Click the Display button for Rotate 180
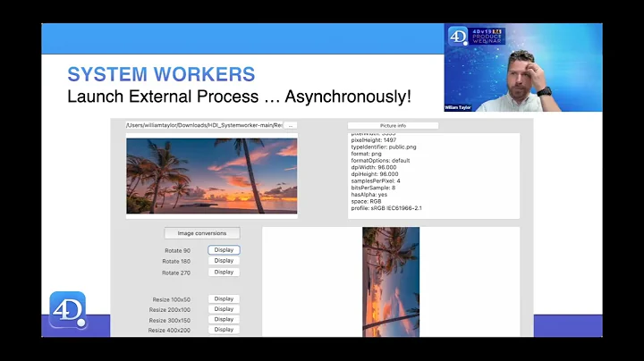This screenshot has height=361, width=644. tap(224, 261)
